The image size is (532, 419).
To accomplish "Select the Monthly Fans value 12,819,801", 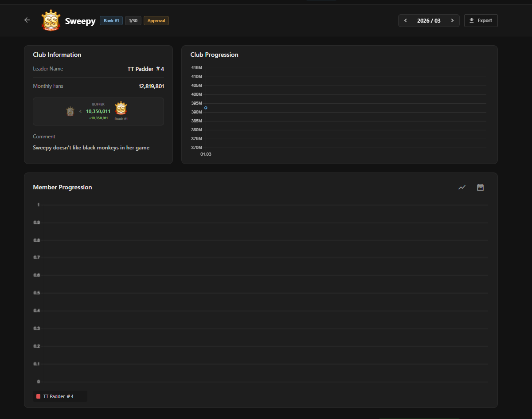I will (151, 86).
